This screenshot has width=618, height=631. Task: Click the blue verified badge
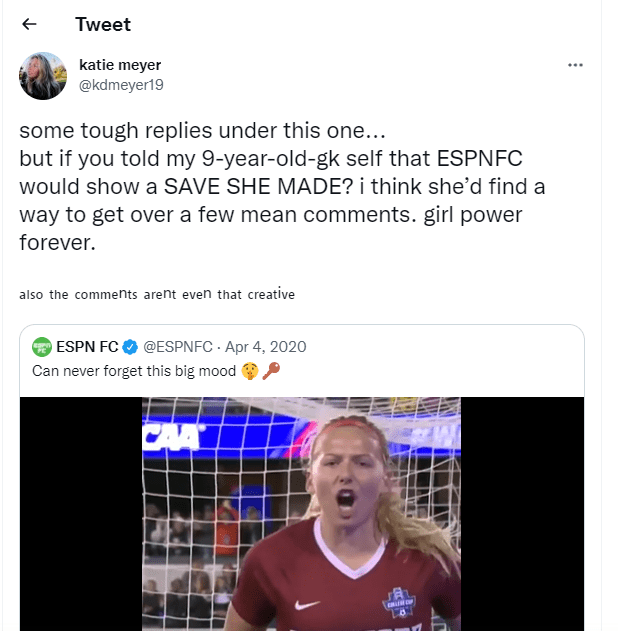pyautogui.click(x=129, y=347)
